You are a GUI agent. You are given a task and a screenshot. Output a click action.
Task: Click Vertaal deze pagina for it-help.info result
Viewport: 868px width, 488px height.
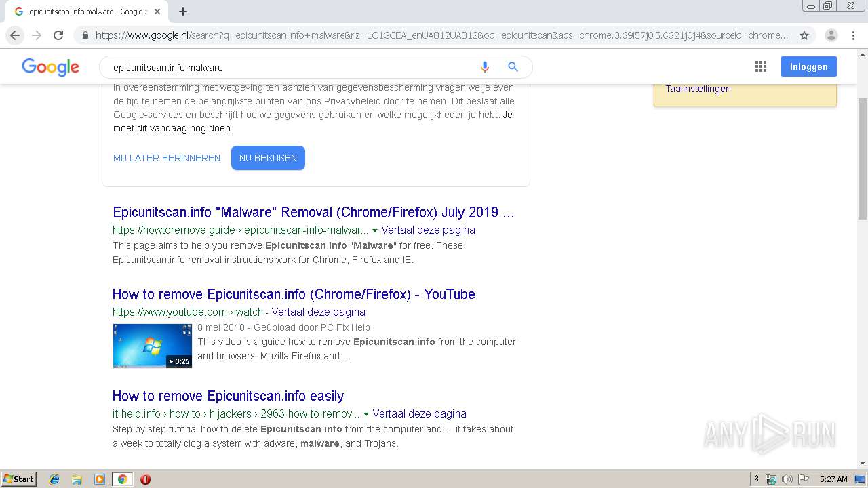pyautogui.click(x=419, y=414)
